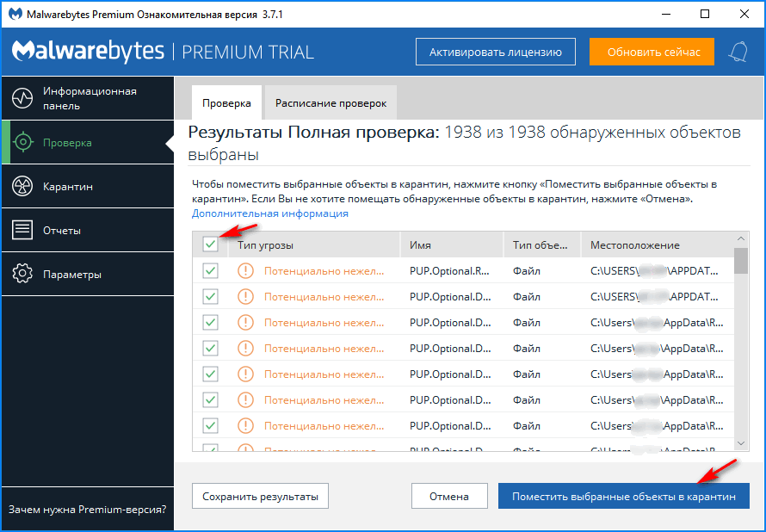Switch to the Проверка tab
The image size is (766, 532).
226,103
